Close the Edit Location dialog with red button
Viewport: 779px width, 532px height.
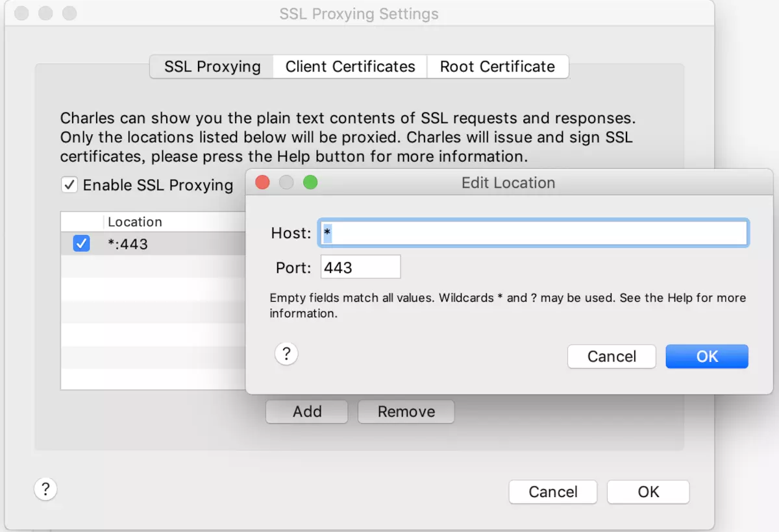[x=262, y=182]
